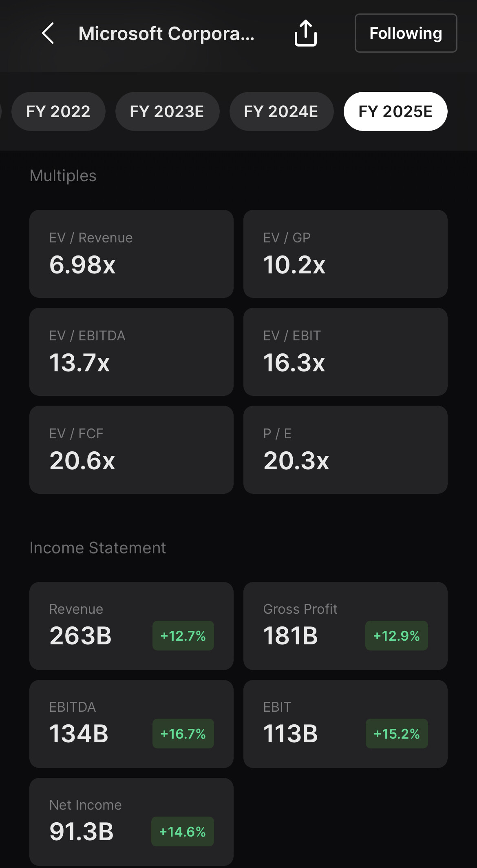The image size is (477, 868).
Task: Open the FY 2024E tab
Action: click(x=281, y=111)
